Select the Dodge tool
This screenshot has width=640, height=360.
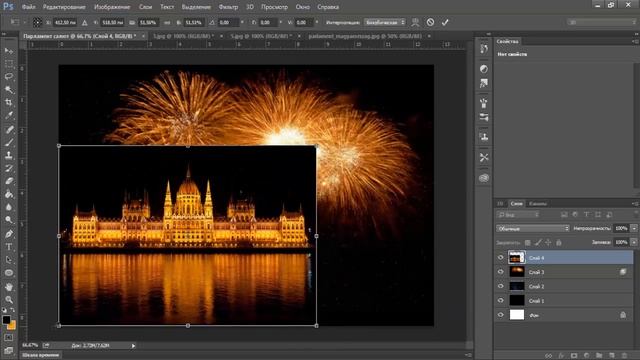pos(9,220)
